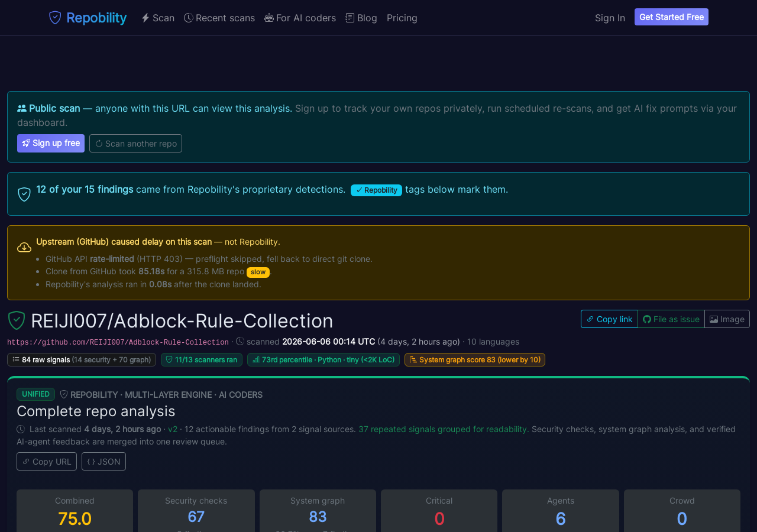Click the 84 raw signals badge
757x532 pixels.
point(82,359)
